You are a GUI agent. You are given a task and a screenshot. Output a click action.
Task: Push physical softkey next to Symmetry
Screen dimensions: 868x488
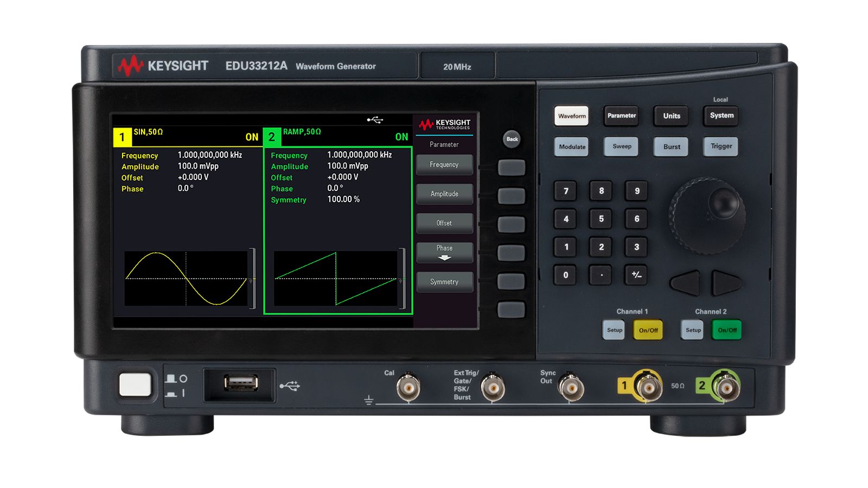coord(512,281)
